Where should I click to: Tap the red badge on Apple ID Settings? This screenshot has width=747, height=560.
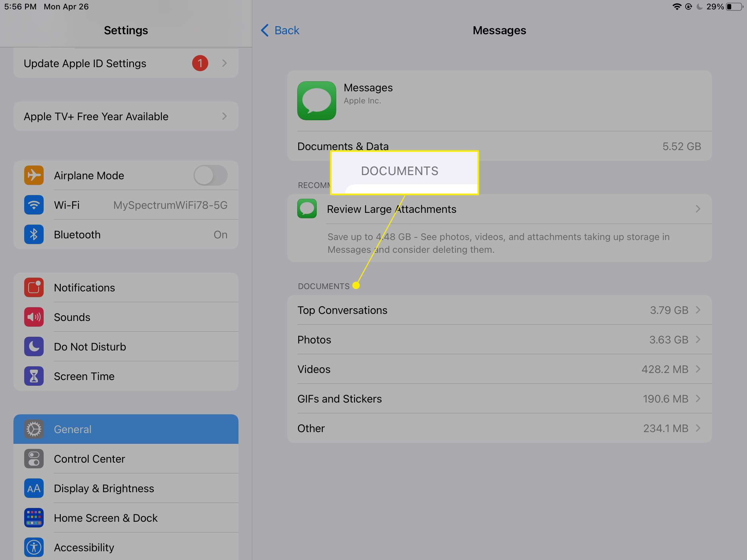click(200, 63)
